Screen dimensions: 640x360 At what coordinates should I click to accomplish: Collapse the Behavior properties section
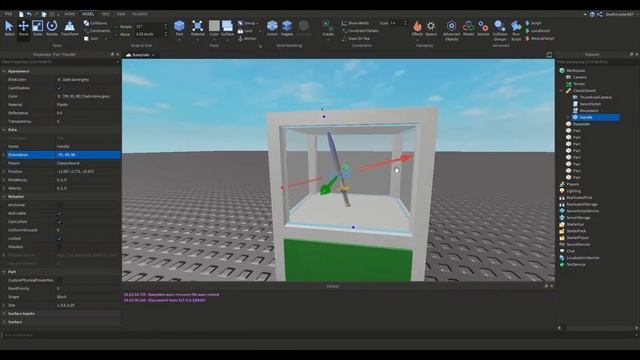4,197
